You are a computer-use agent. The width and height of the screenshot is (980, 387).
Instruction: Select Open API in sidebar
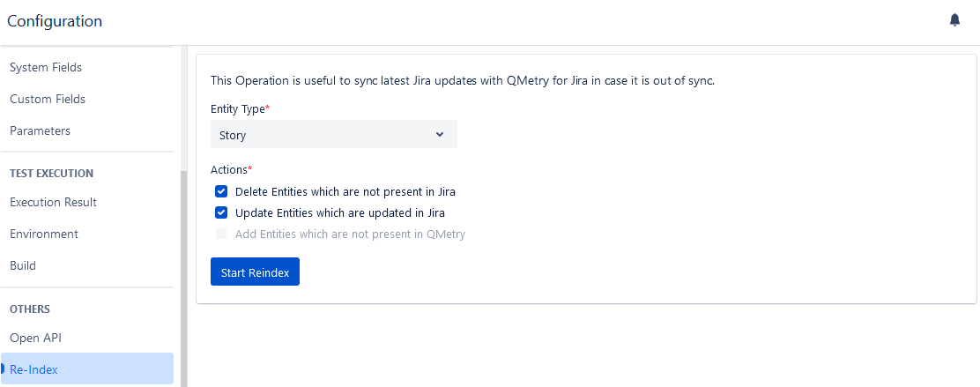(x=35, y=338)
